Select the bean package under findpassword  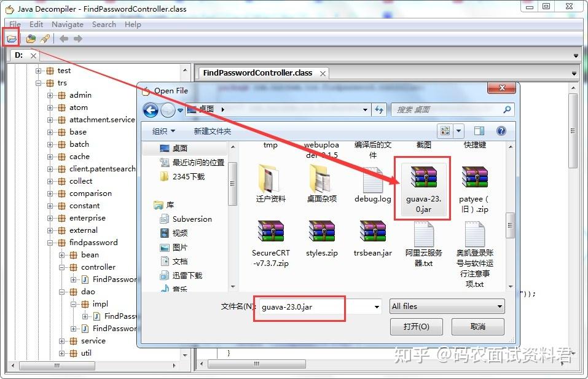coord(90,255)
